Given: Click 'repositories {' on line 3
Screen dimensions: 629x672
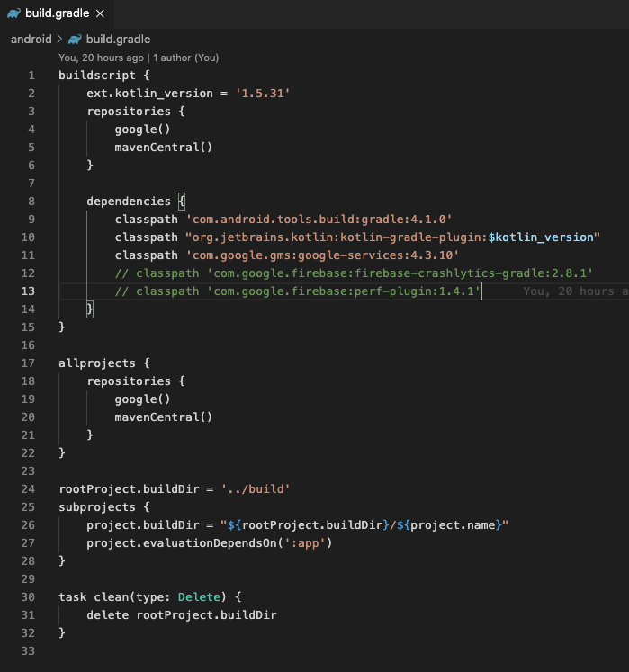Looking at the screenshot, I should (136, 112).
